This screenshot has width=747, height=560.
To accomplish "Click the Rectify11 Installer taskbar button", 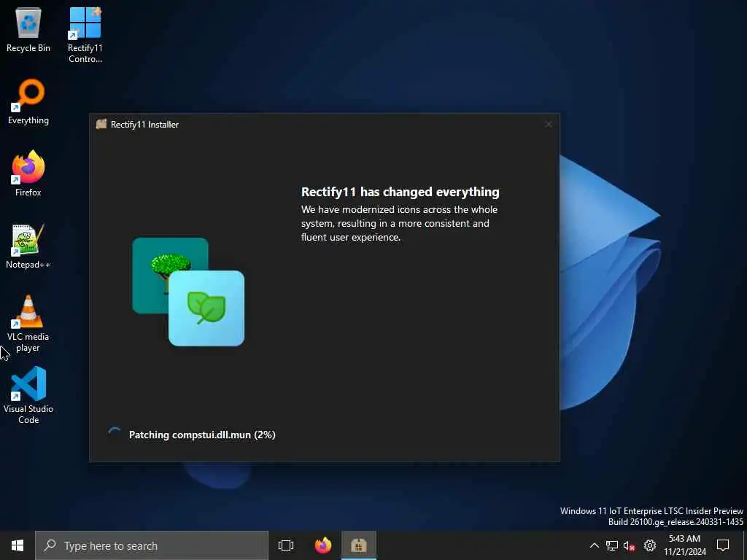I will point(359,545).
